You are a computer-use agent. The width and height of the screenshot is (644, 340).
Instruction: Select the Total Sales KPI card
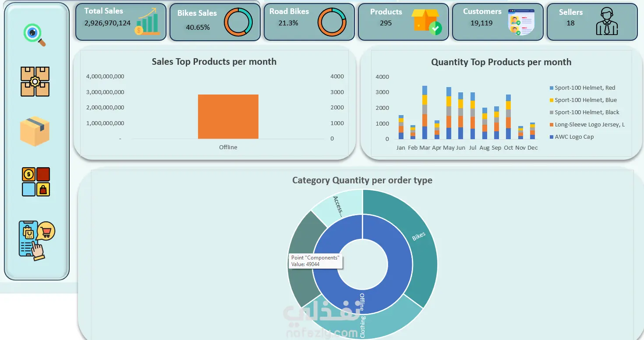pos(121,22)
